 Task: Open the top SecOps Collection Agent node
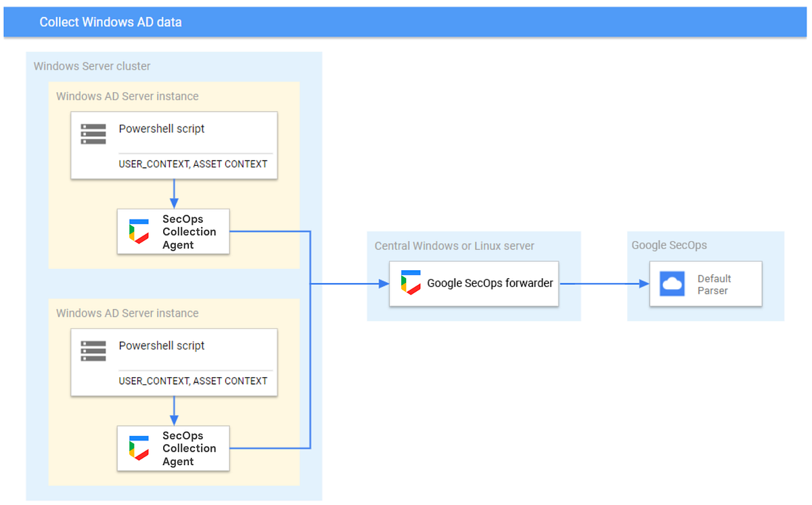click(x=173, y=232)
